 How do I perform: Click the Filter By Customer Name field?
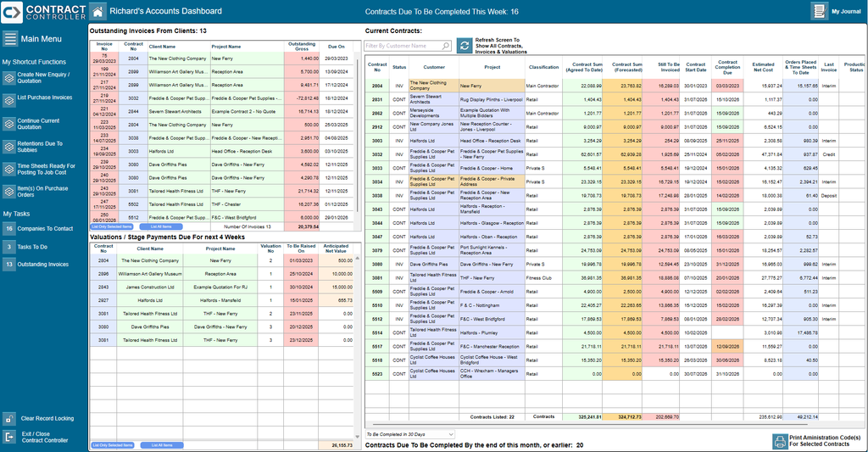pos(409,46)
